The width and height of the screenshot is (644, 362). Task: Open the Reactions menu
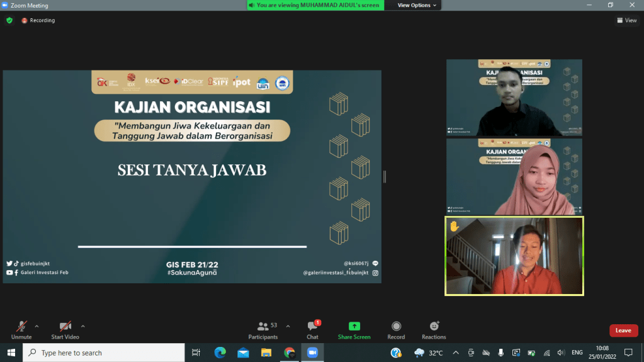434,329
